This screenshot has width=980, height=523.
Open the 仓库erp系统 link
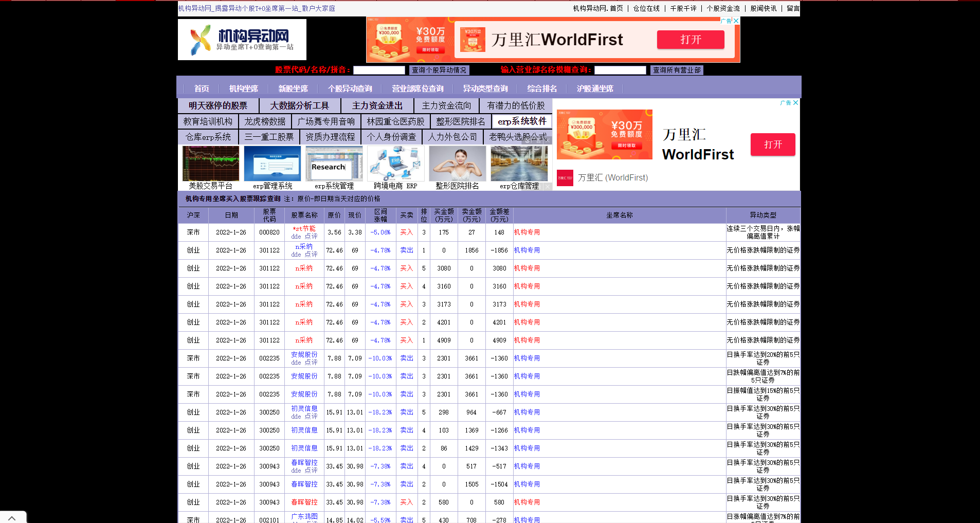[208, 137]
